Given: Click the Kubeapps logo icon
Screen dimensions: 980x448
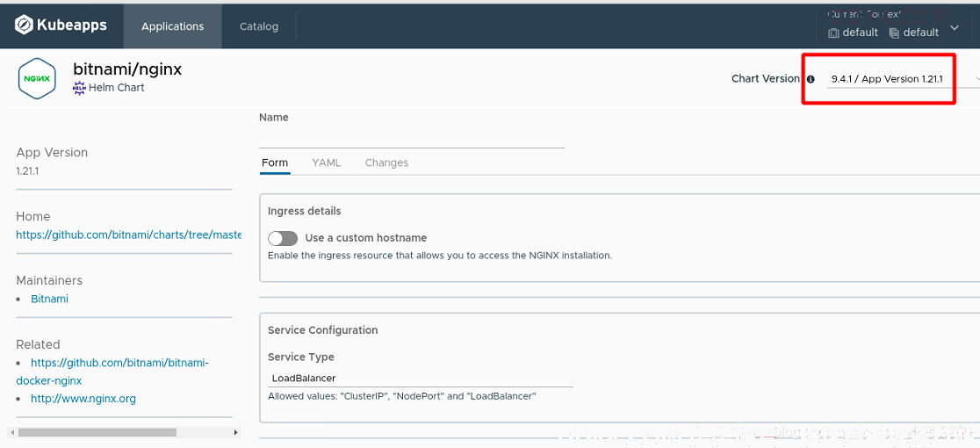Looking at the screenshot, I should coord(24,25).
